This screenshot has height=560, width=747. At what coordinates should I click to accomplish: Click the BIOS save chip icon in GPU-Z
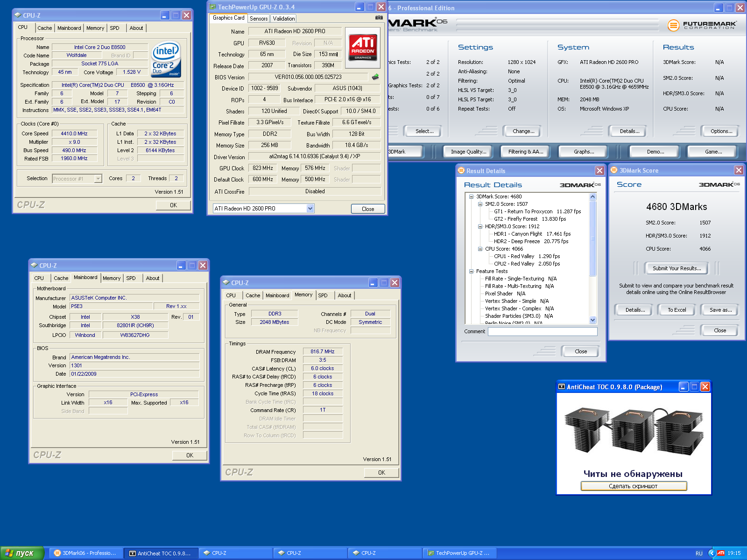click(x=375, y=77)
